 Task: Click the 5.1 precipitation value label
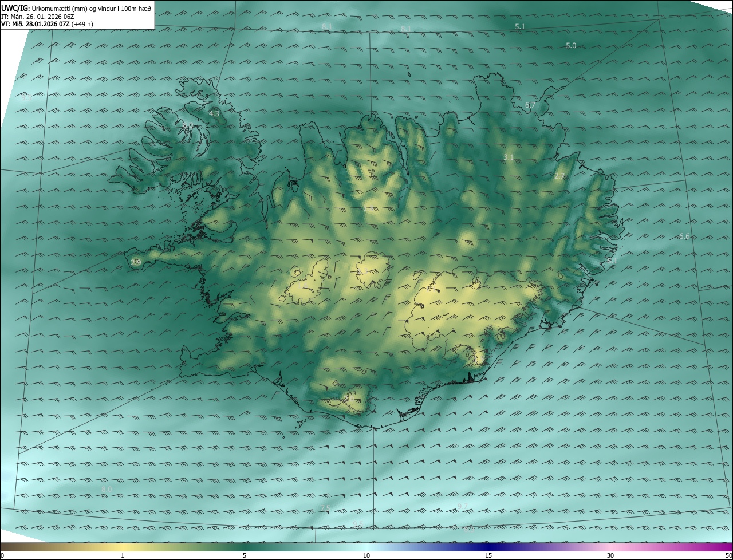520,27
